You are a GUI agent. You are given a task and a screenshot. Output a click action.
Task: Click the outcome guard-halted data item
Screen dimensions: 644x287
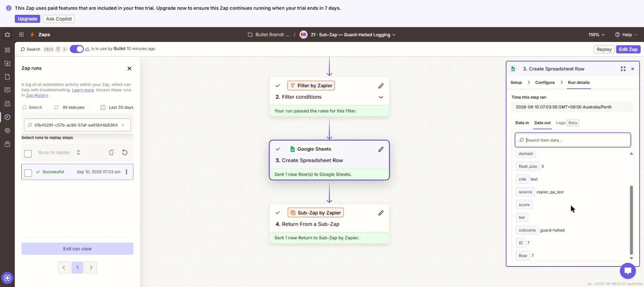coord(540,230)
